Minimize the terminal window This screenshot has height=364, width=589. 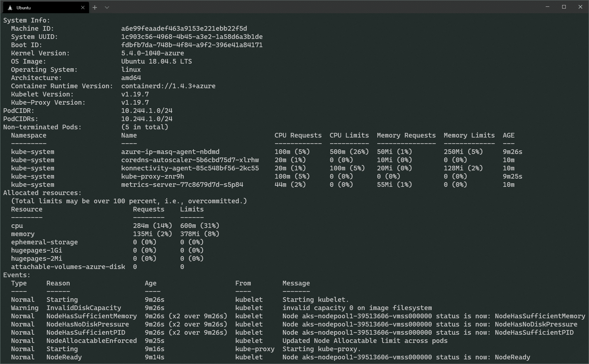click(548, 7)
